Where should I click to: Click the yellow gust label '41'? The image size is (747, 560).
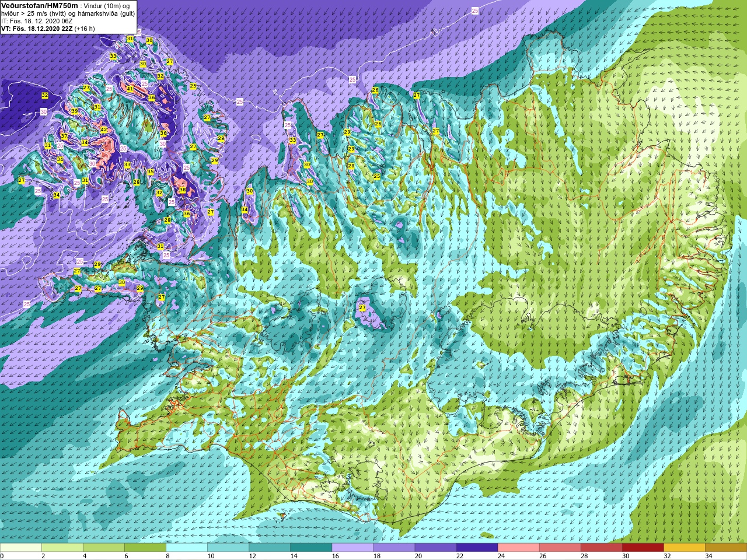pyautogui.click(x=130, y=89)
